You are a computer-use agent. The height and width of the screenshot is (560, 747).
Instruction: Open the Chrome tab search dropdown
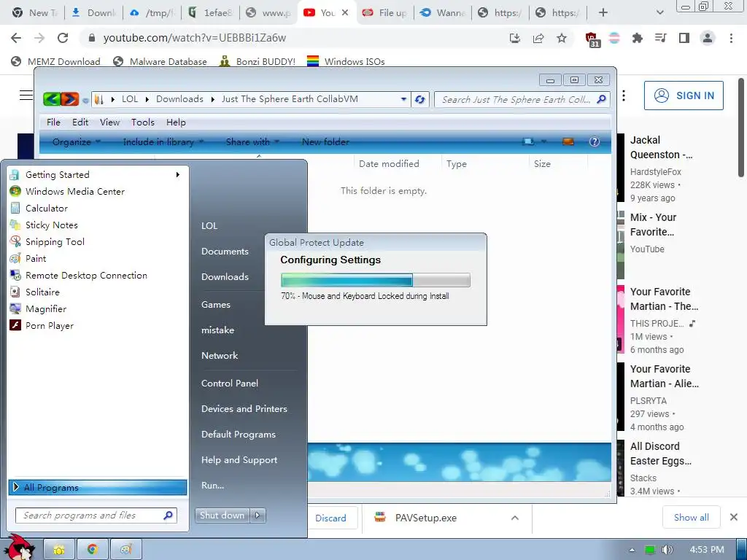659,13
